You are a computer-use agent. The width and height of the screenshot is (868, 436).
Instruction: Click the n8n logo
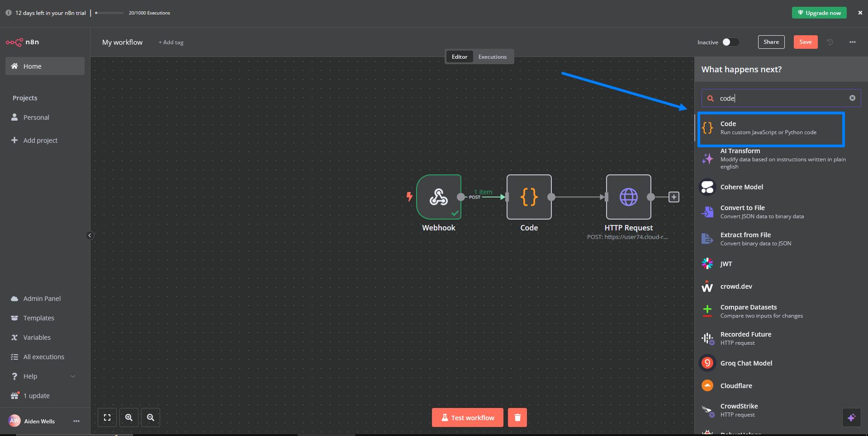[22, 42]
